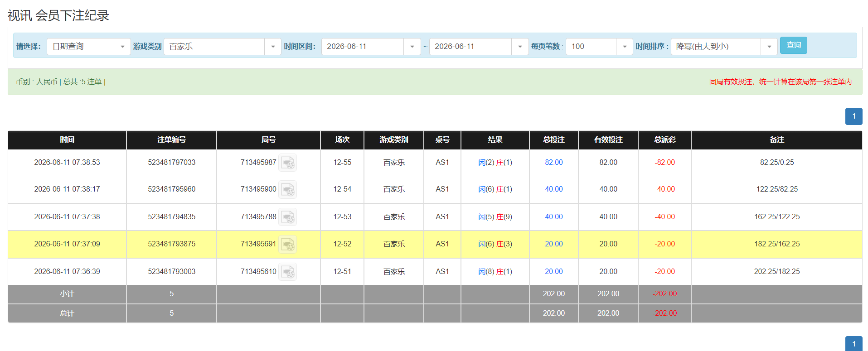
Task: Click the 局号 column header
Action: [269, 140]
